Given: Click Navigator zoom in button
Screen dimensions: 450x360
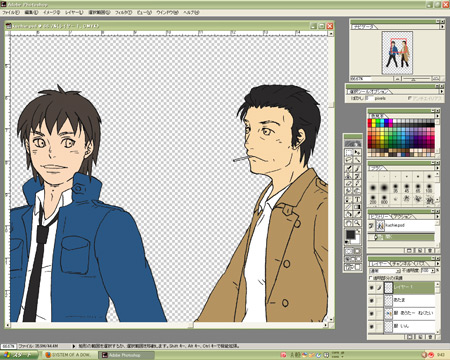Looking at the screenshot, I should click(436, 79).
